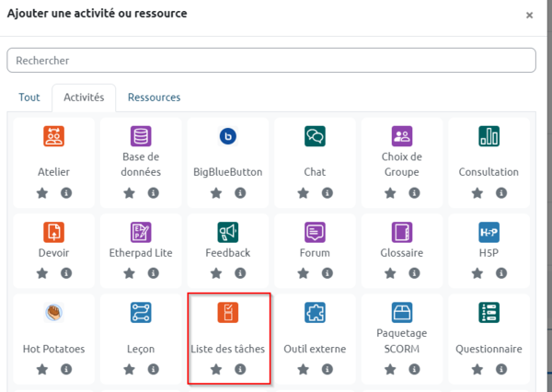Select the Questionnaire activity icon

[x=489, y=312]
